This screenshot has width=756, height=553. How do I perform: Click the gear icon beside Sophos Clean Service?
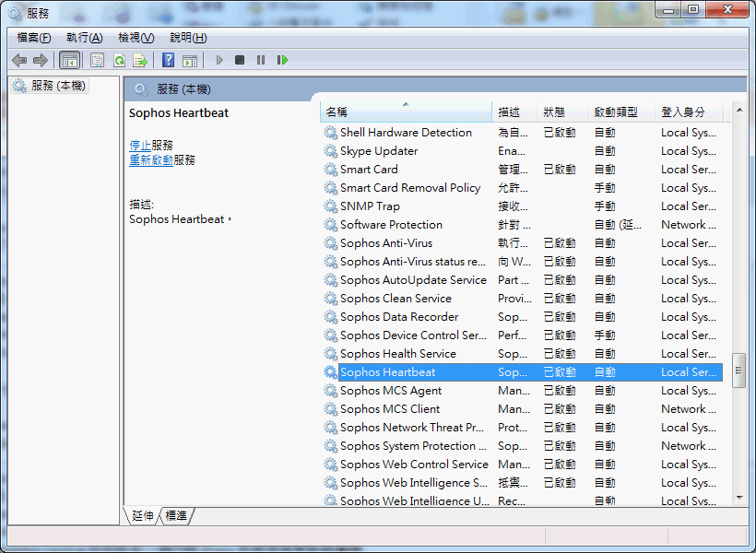click(x=330, y=299)
